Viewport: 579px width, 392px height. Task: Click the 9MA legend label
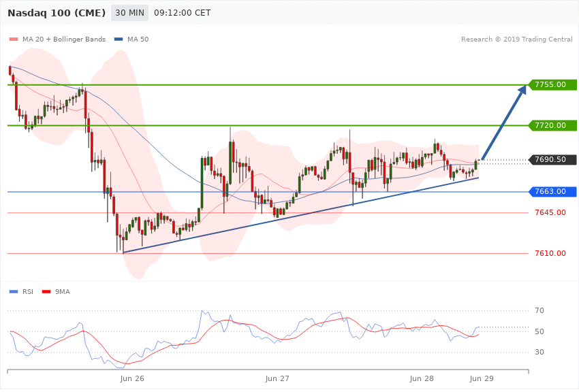point(63,292)
